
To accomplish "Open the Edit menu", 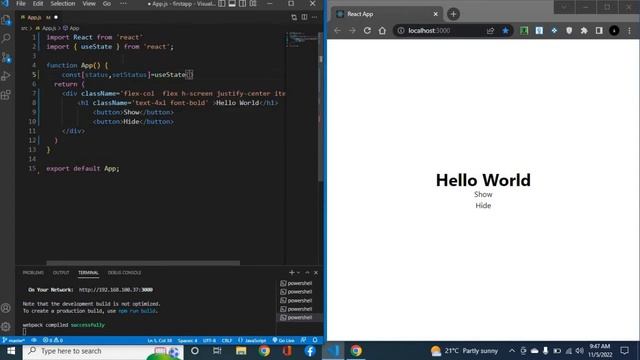I will point(38,4).
